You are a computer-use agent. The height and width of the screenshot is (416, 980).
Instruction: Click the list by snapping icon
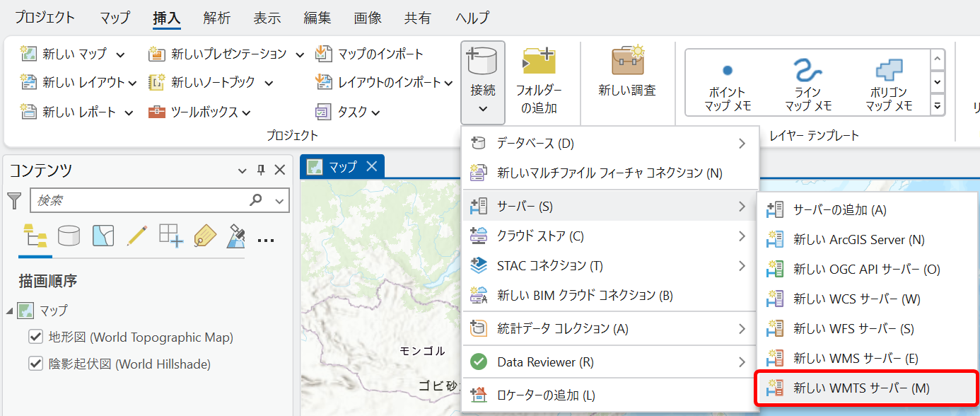click(170, 236)
